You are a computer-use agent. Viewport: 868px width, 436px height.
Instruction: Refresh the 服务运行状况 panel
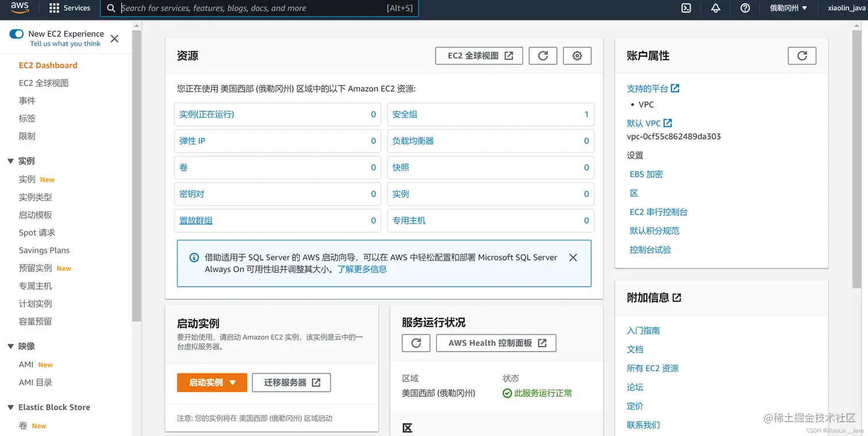tap(416, 343)
